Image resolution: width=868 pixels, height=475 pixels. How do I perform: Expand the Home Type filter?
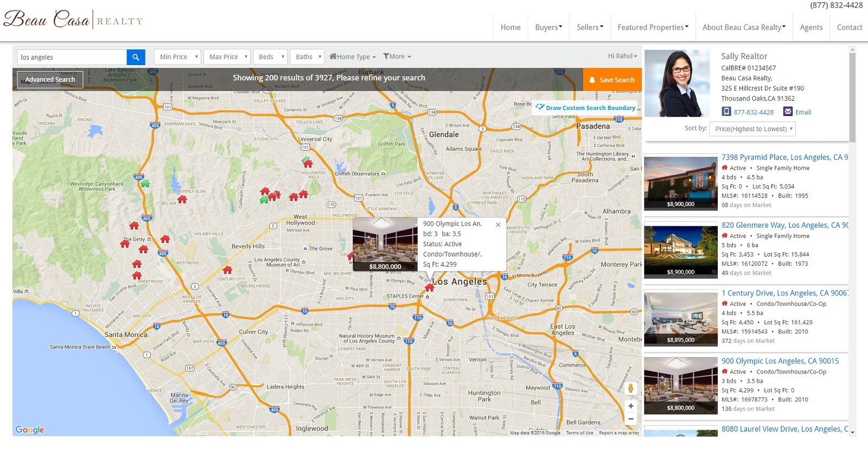click(x=353, y=57)
